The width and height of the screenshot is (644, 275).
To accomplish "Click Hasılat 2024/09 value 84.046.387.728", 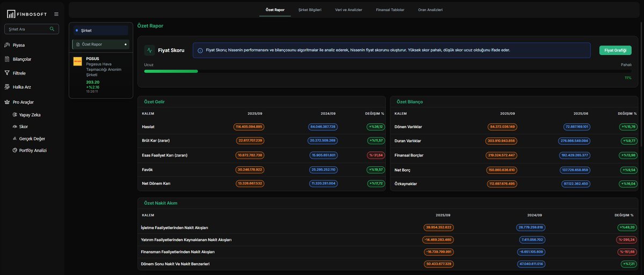I will point(323,127).
